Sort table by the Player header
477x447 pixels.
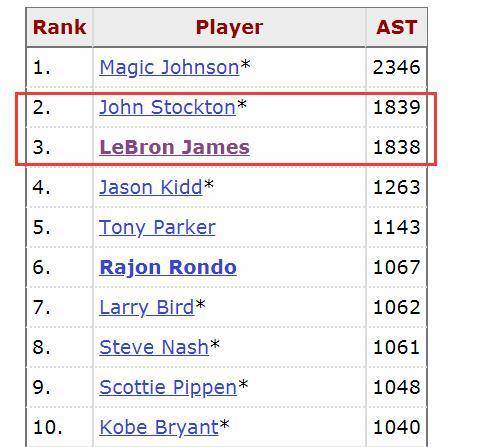pyautogui.click(x=229, y=27)
